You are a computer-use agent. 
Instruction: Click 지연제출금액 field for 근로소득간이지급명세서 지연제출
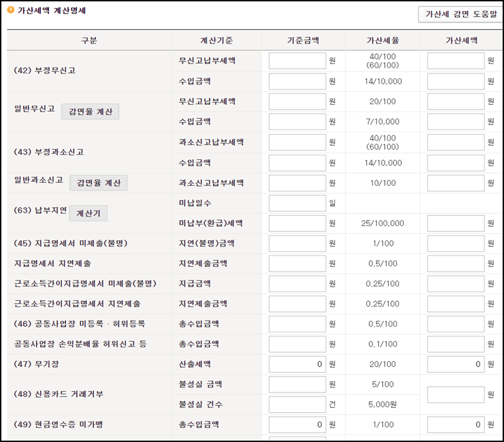coord(298,304)
